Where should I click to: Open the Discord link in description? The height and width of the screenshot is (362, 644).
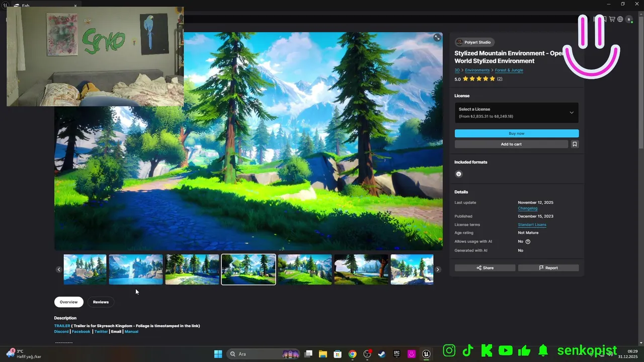pos(61,332)
